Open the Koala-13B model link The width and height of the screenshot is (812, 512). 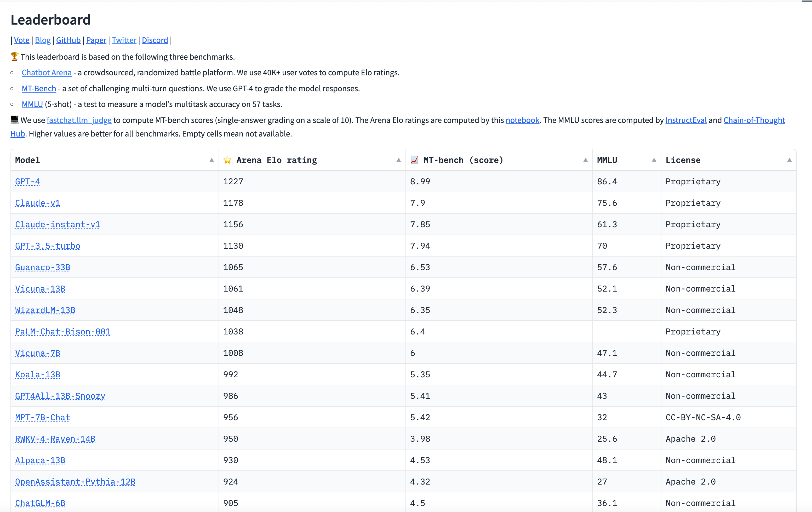tap(37, 375)
